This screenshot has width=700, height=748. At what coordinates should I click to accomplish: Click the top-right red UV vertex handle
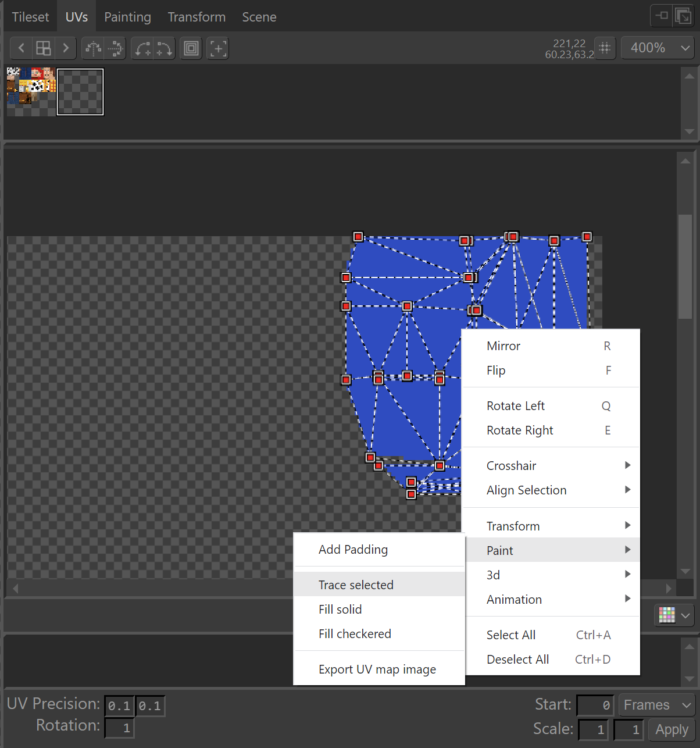point(587,237)
